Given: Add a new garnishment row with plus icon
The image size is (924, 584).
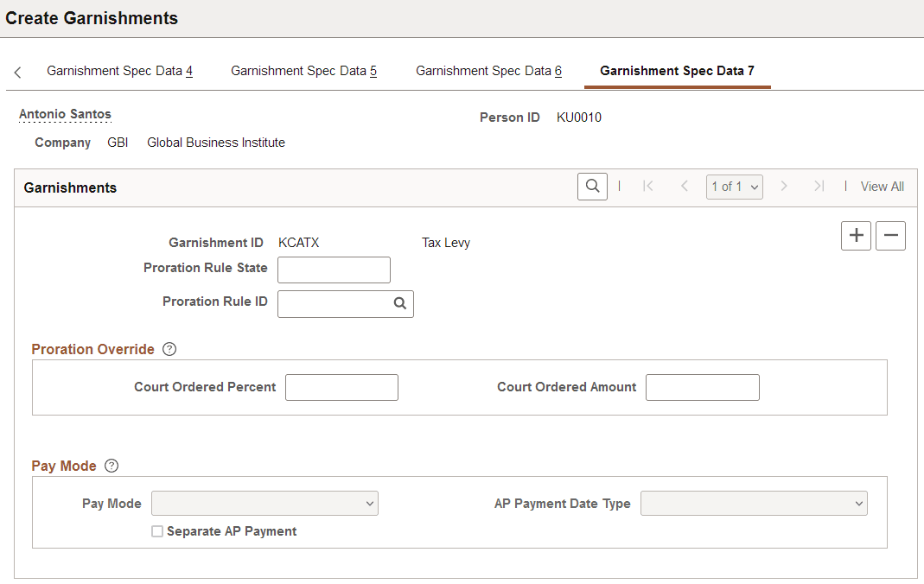Looking at the screenshot, I should (856, 235).
